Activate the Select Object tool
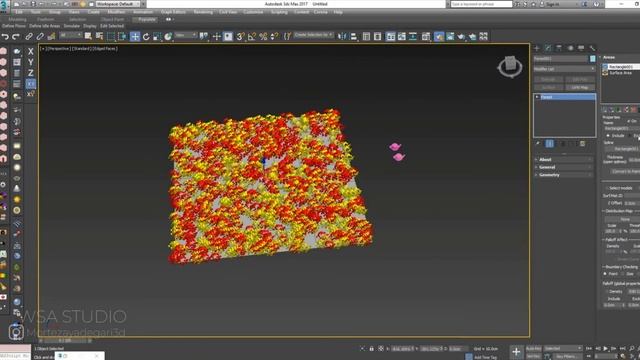This screenshot has width=640, height=360. (x=88, y=37)
